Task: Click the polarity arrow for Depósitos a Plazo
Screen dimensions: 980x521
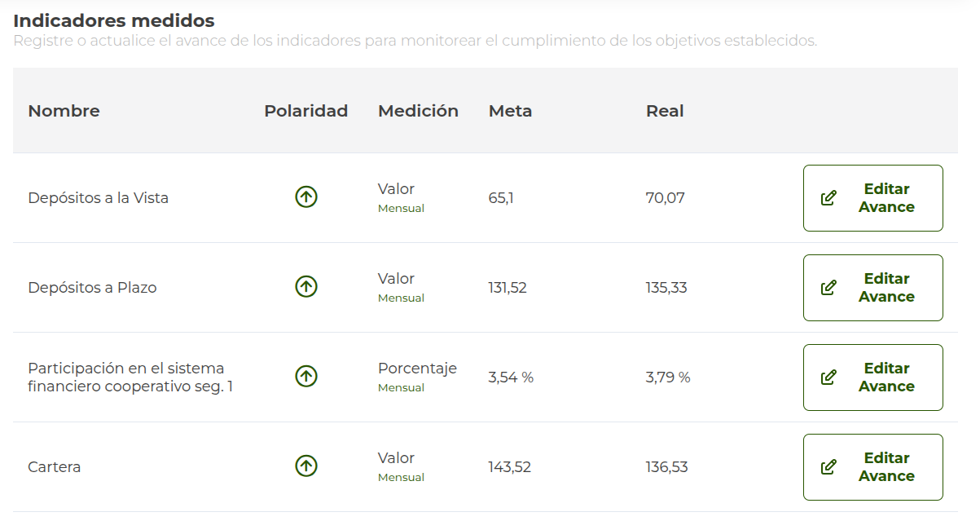Action: pos(305,287)
